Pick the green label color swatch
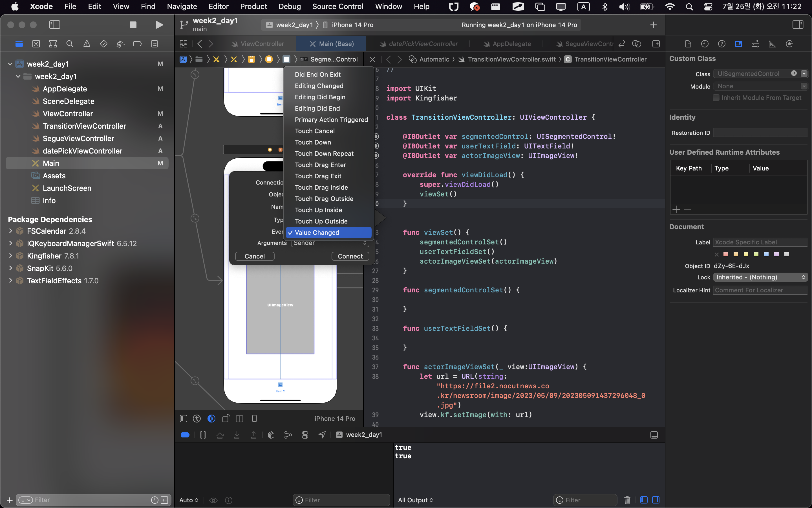This screenshot has height=508, width=812. pos(756,254)
